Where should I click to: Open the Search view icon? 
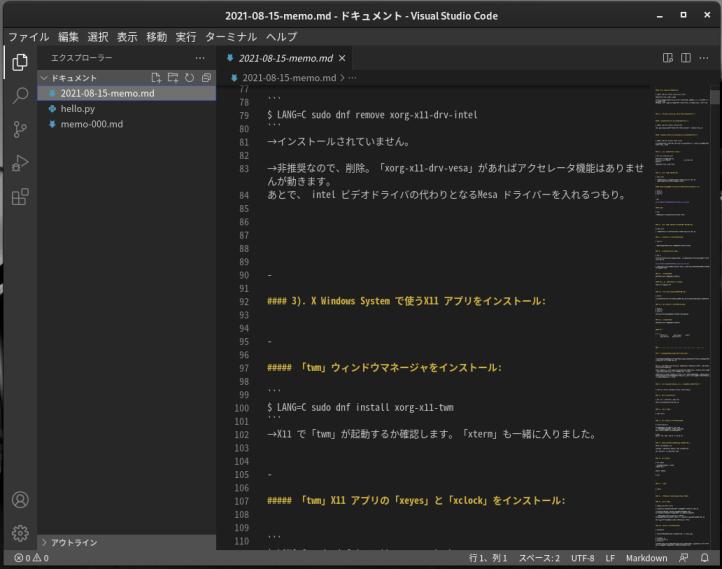(x=19, y=95)
